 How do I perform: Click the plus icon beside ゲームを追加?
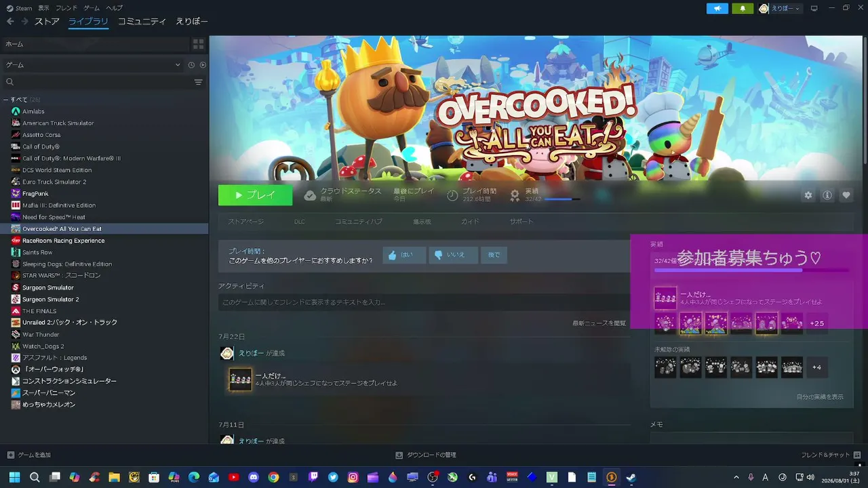click(x=10, y=455)
